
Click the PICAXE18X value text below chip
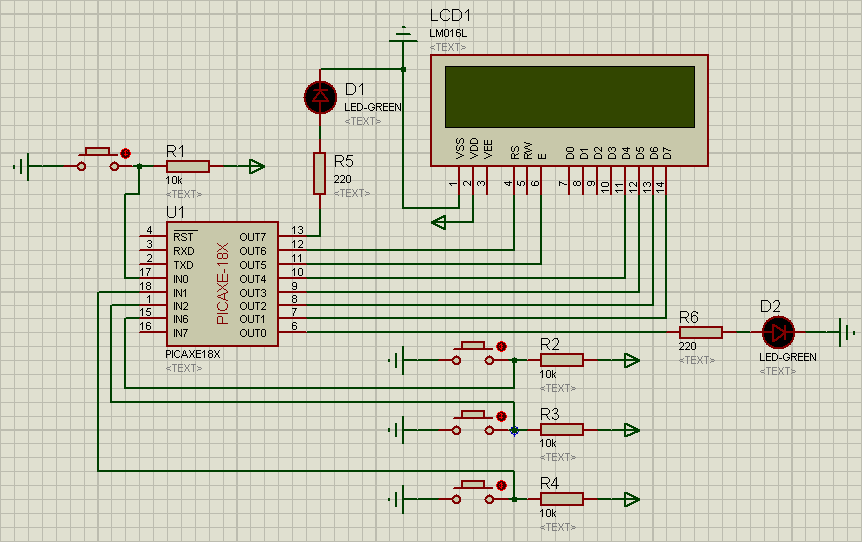tap(192, 354)
